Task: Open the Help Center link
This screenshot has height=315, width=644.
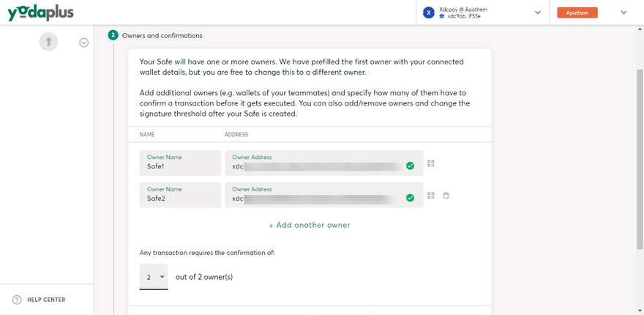Action: pyautogui.click(x=46, y=300)
